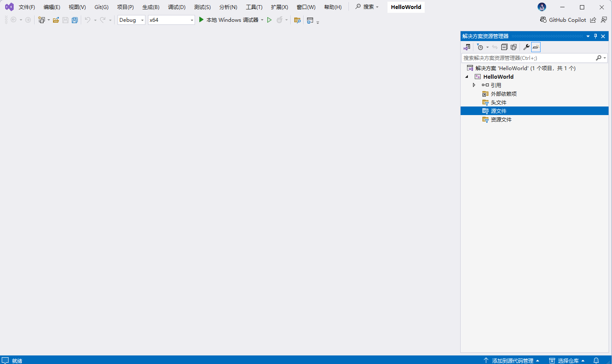
Task: Open the 生成(B) build menu
Action: pyautogui.click(x=151, y=7)
